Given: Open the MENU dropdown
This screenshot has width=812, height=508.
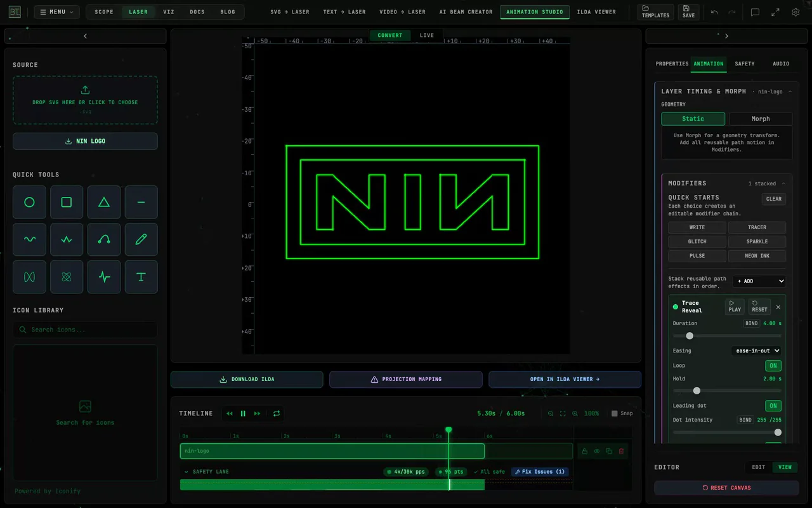Looking at the screenshot, I should click(57, 12).
